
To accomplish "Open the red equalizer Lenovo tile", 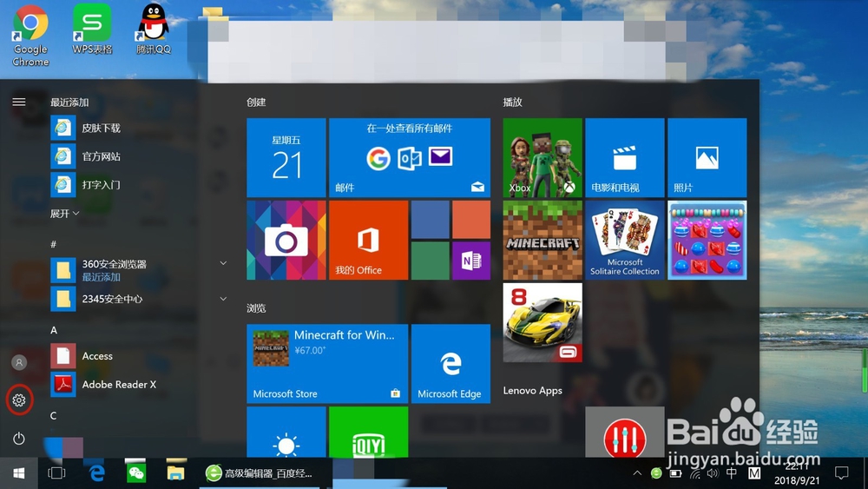I will [x=624, y=432].
